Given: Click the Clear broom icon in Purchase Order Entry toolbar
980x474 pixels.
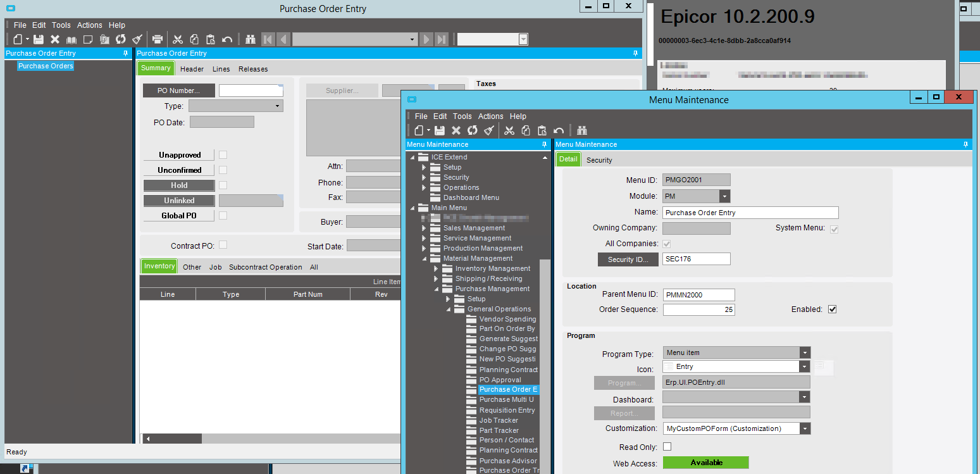Looking at the screenshot, I should (x=137, y=39).
